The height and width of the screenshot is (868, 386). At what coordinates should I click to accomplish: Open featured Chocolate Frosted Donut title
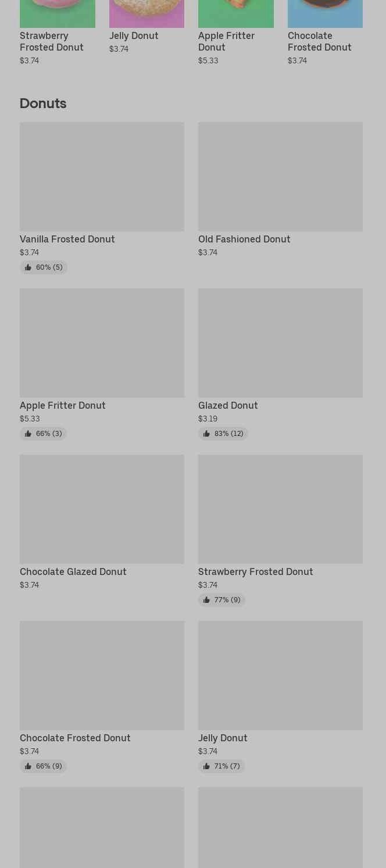[x=319, y=41]
